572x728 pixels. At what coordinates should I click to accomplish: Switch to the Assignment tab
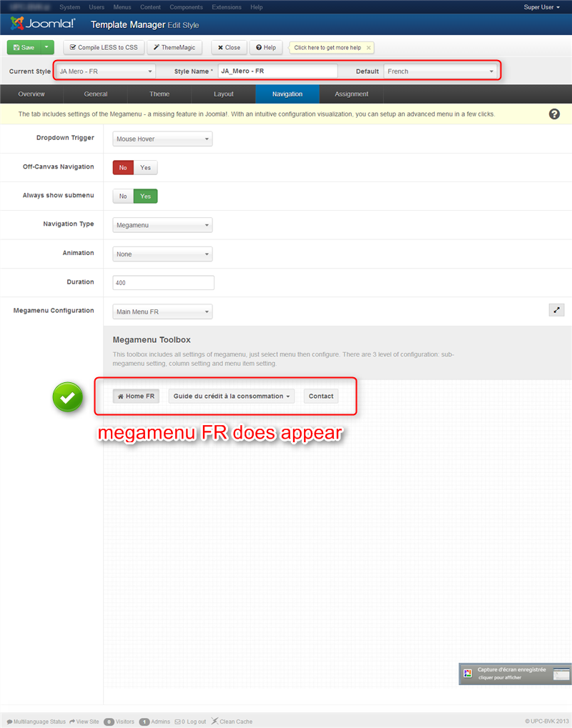[x=351, y=94]
